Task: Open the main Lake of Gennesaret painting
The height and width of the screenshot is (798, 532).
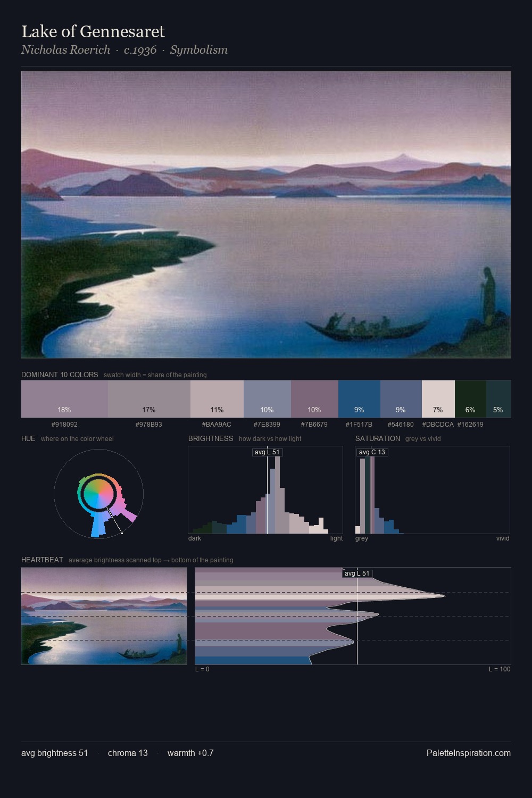Action: 266,214
